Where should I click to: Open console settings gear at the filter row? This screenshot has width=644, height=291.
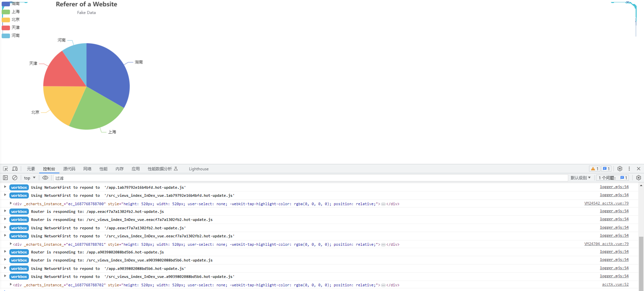(639, 178)
